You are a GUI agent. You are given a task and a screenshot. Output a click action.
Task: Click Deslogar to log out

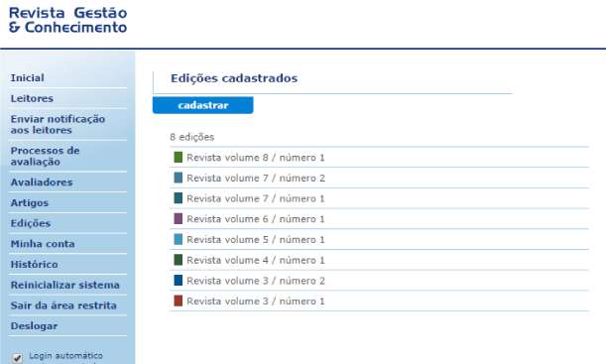(34, 326)
